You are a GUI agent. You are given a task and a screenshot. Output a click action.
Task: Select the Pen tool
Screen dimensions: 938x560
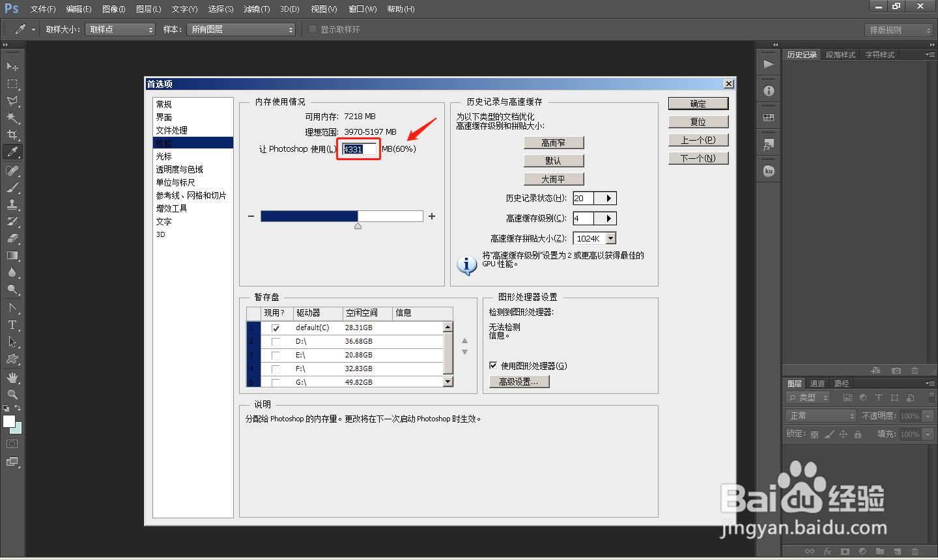[x=12, y=308]
